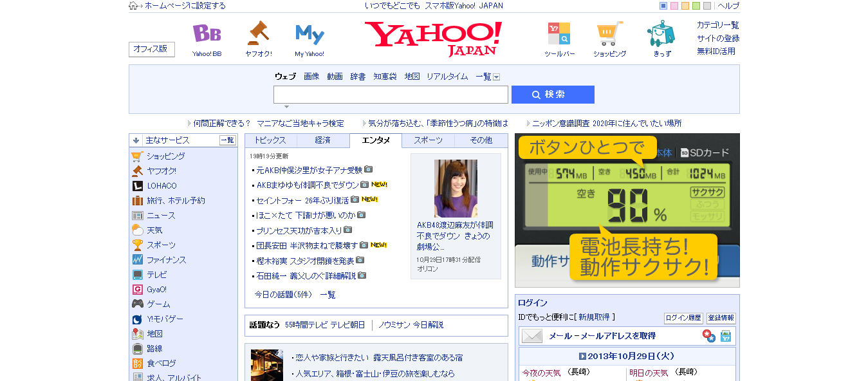Viewport: 868px width, 381px height.
Task: Expand the 一覧 dropdown in search tabs
Action: coord(496,77)
